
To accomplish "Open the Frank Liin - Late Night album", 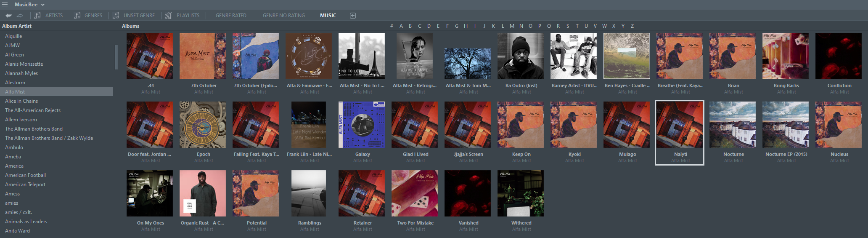I will pos(309,125).
